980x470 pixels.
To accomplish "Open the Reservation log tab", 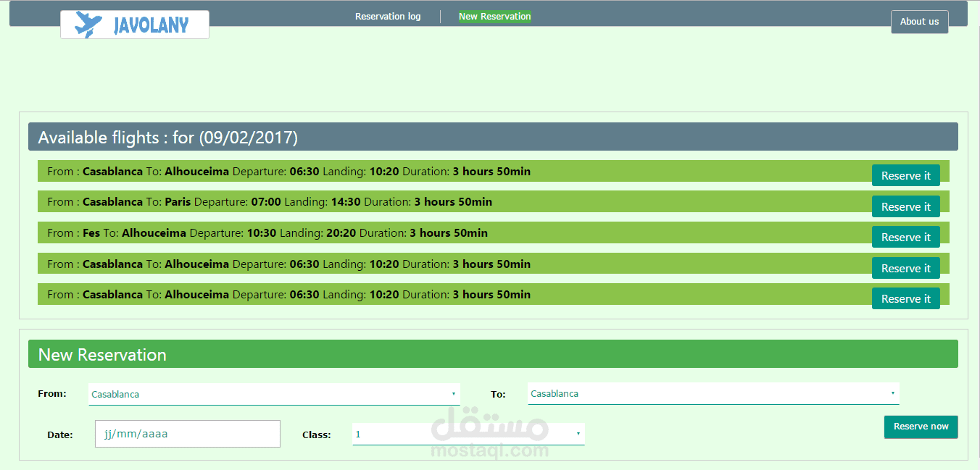I will click(388, 16).
